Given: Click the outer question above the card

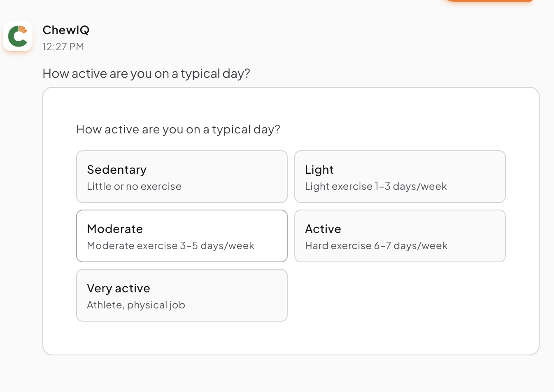Looking at the screenshot, I should click(146, 73).
